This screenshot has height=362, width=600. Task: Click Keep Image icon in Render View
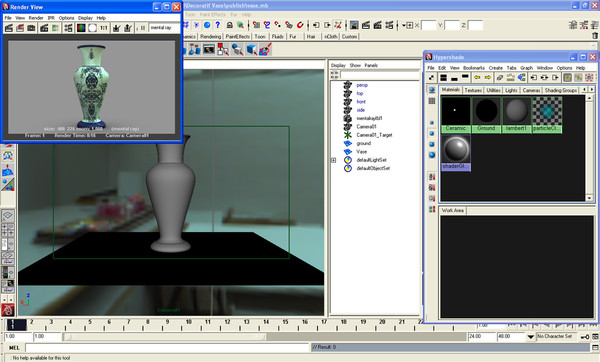click(x=117, y=28)
